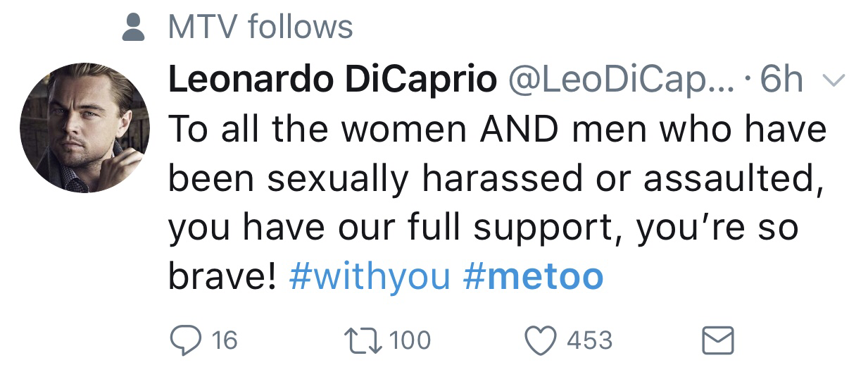Image resolution: width=868 pixels, height=370 pixels.
Task: Click the word "brave!" in the tweet
Action: [222, 277]
